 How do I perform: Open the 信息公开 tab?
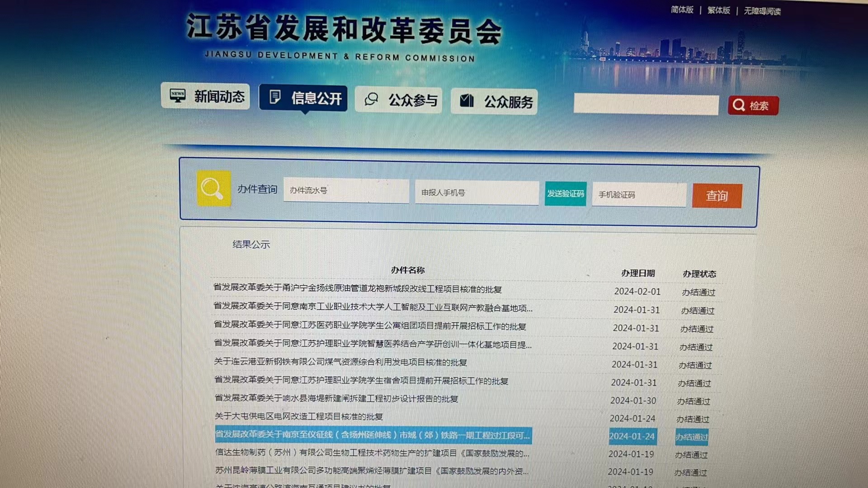pyautogui.click(x=303, y=98)
